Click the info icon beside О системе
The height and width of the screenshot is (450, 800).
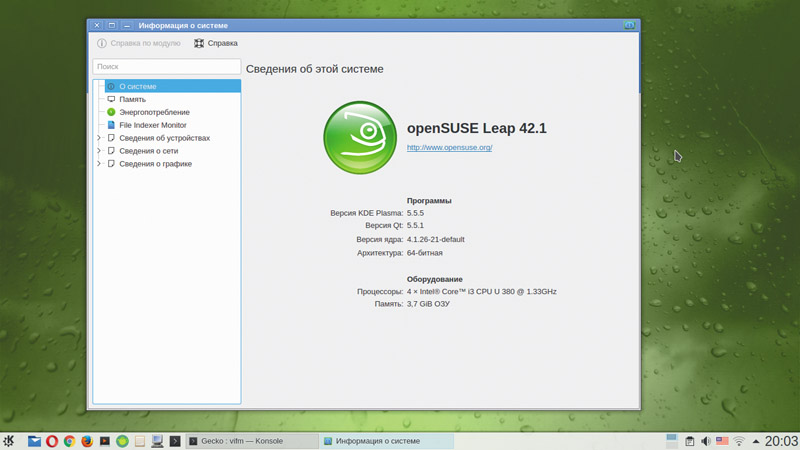[111, 86]
